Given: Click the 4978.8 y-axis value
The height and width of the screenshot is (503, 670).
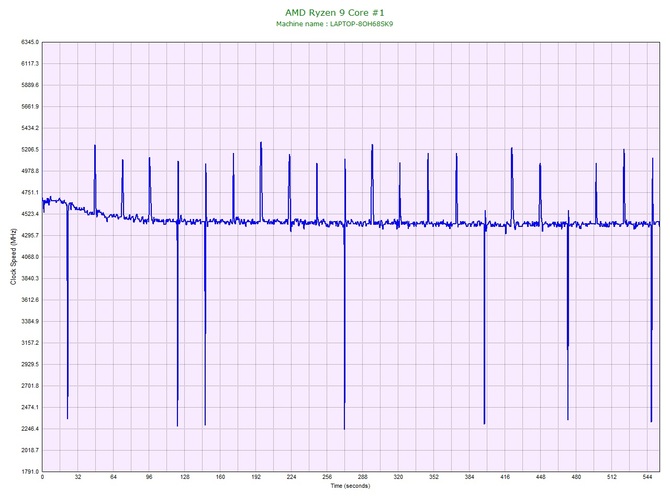Looking at the screenshot, I should [x=30, y=171].
